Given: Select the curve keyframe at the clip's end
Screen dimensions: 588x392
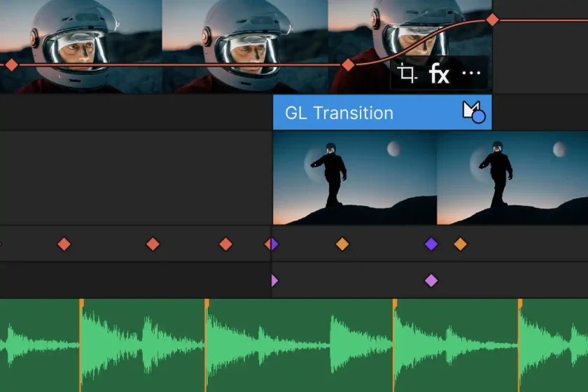Looking at the screenshot, I should tap(492, 20).
